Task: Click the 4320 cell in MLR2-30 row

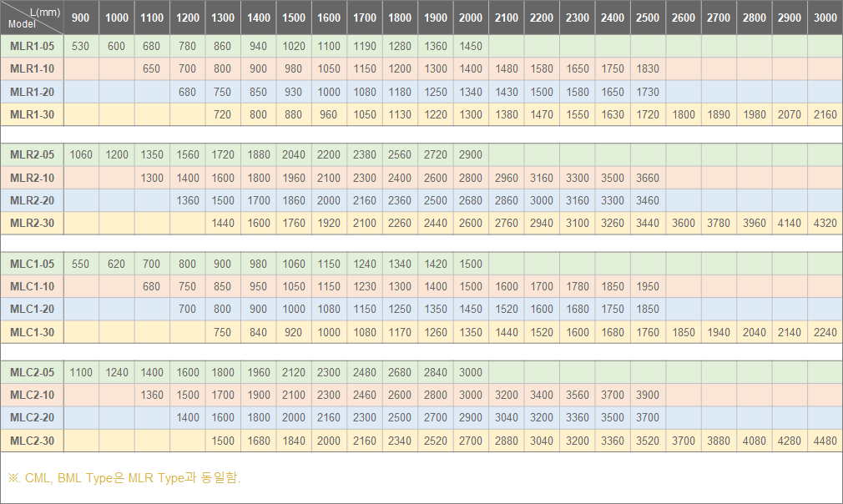Action: [x=825, y=223]
